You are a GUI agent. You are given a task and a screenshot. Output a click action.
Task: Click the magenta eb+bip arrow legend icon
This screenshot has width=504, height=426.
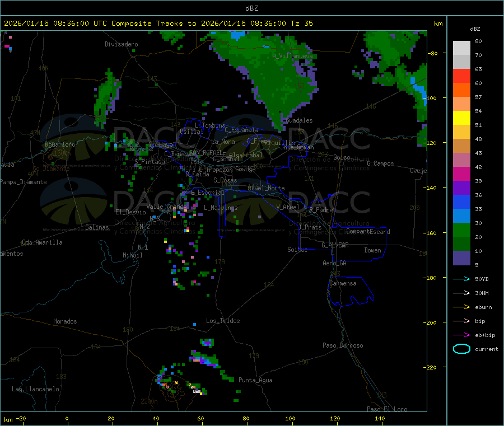coord(461,335)
